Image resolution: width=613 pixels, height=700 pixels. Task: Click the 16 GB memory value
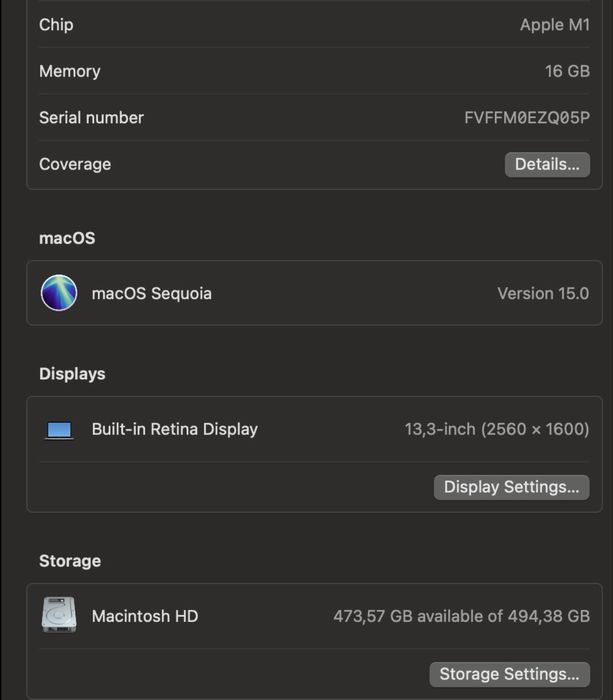(567, 71)
